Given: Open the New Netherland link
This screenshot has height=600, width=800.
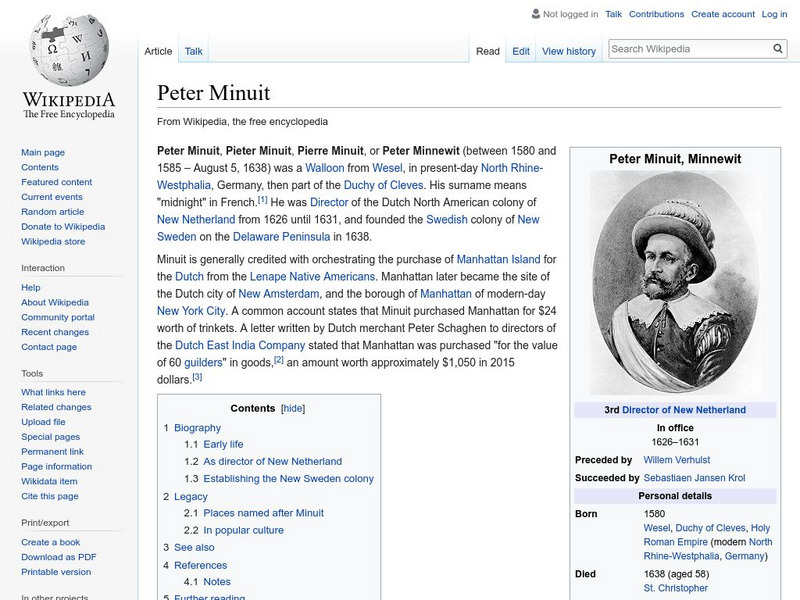Looking at the screenshot, I should pos(194,218).
